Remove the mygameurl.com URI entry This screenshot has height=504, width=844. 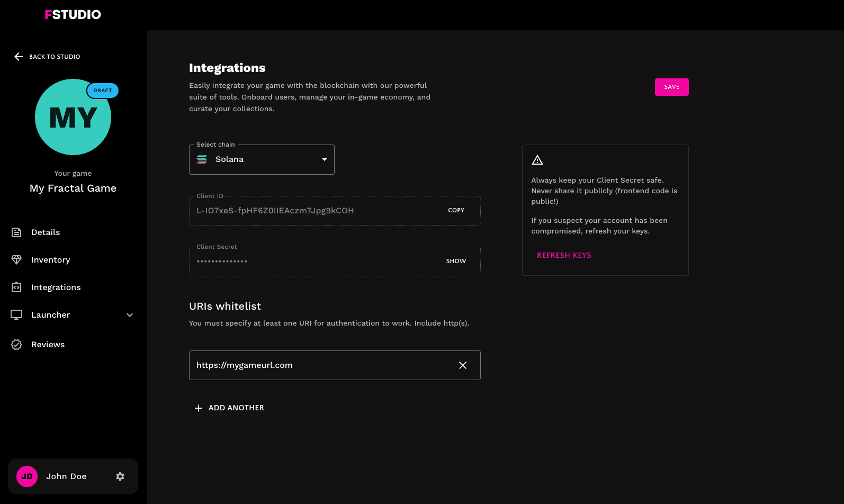(x=463, y=365)
